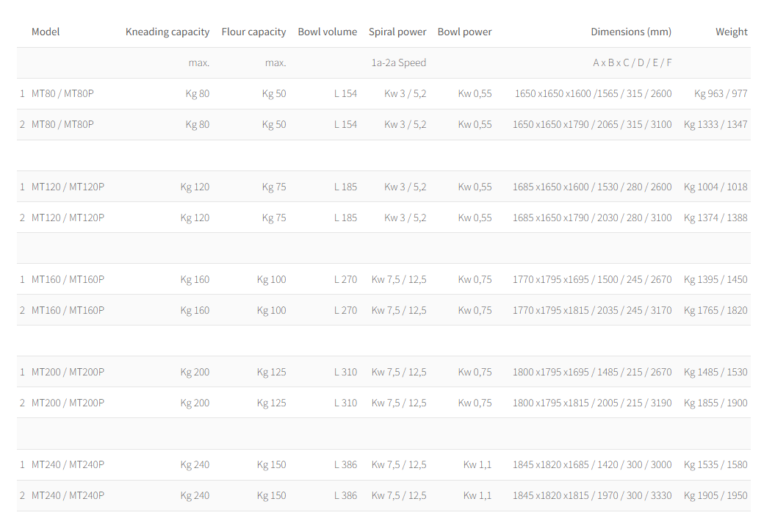Select the Spiral power column header
The height and width of the screenshot is (532, 775).
pos(397,32)
